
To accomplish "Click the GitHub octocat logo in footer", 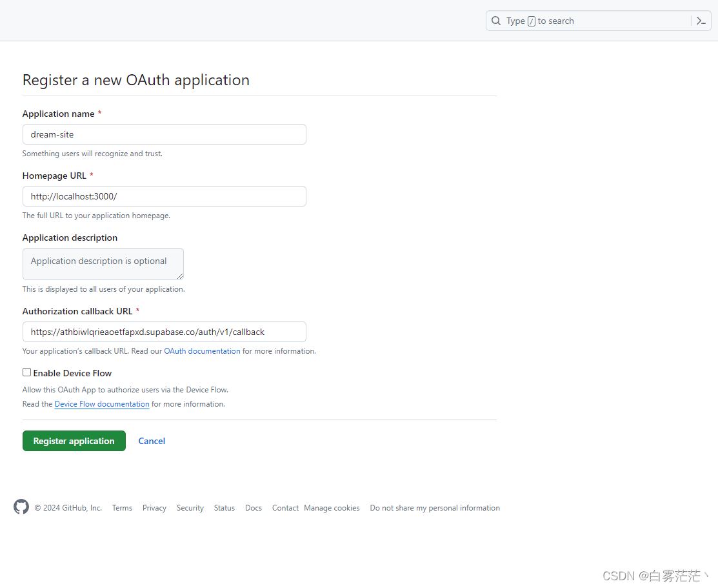I will [21, 507].
